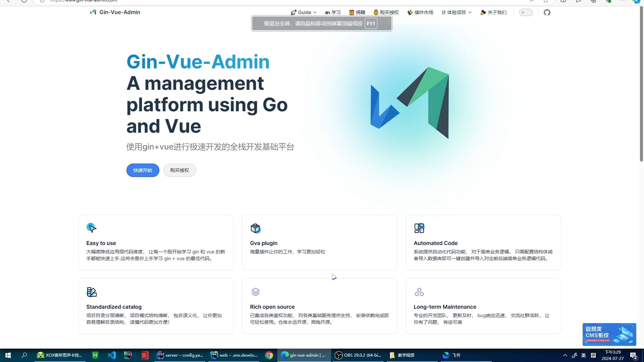Screen dimensions: 644x362
Task: Click the 使用gin+vue进行极速开发 tagline text
Action: point(210,147)
